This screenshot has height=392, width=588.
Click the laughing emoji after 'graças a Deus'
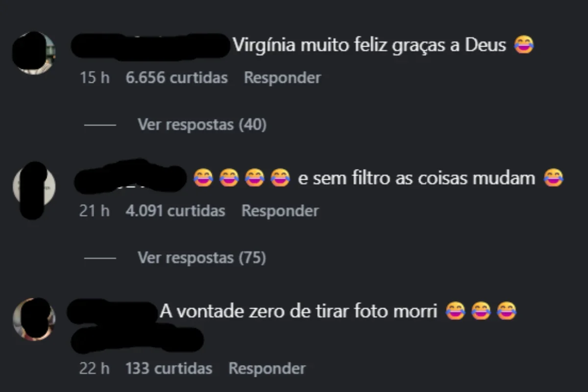pyautogui.click(x=523, y=46)
